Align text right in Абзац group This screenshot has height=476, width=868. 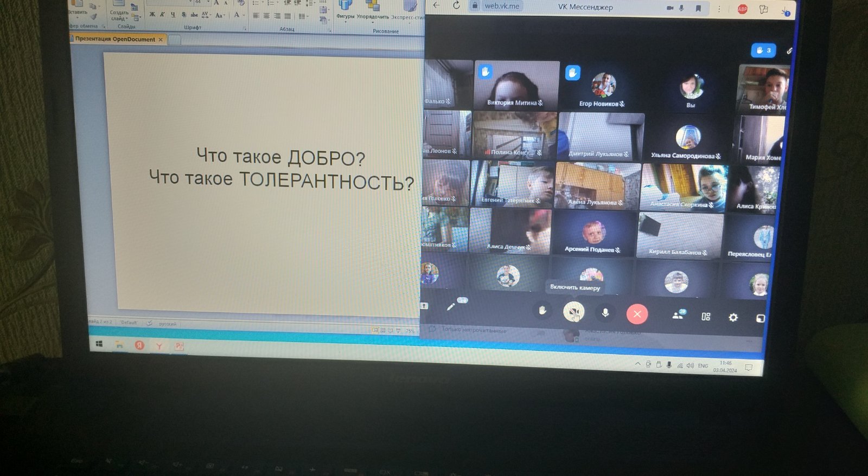point(277,16)
